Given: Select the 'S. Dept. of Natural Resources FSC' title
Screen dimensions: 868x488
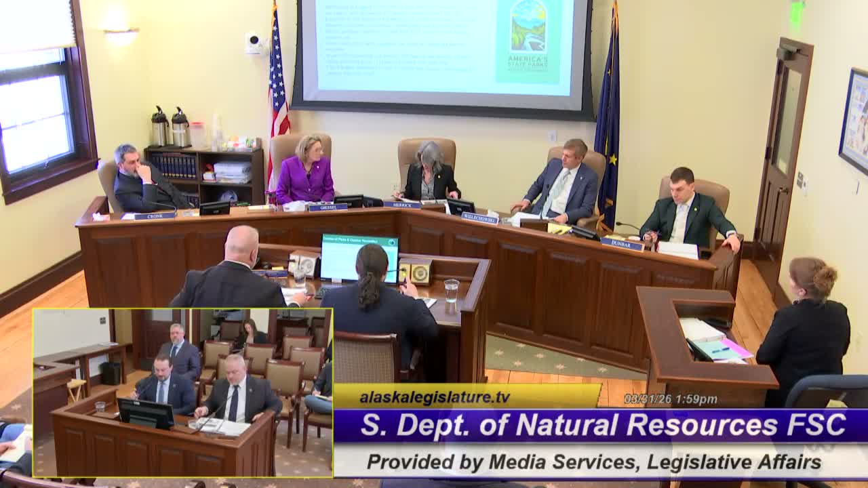Looking at the screenshot, I should [603, 425].
